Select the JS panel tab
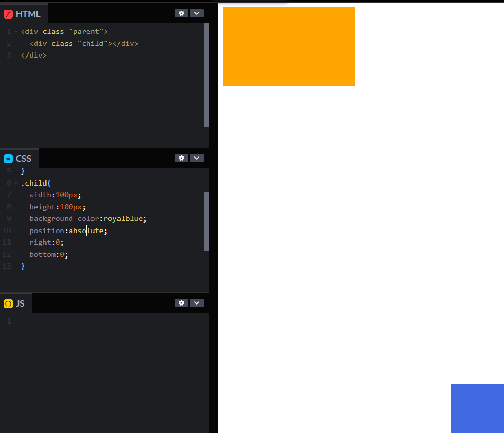This screenshot has width=504, height=433. click(x=16, y=303)
